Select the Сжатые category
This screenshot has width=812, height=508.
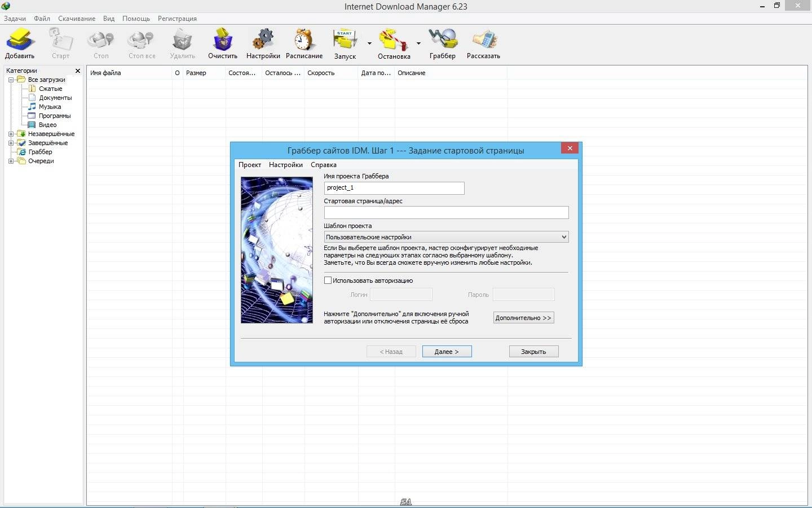pos(50,89)
